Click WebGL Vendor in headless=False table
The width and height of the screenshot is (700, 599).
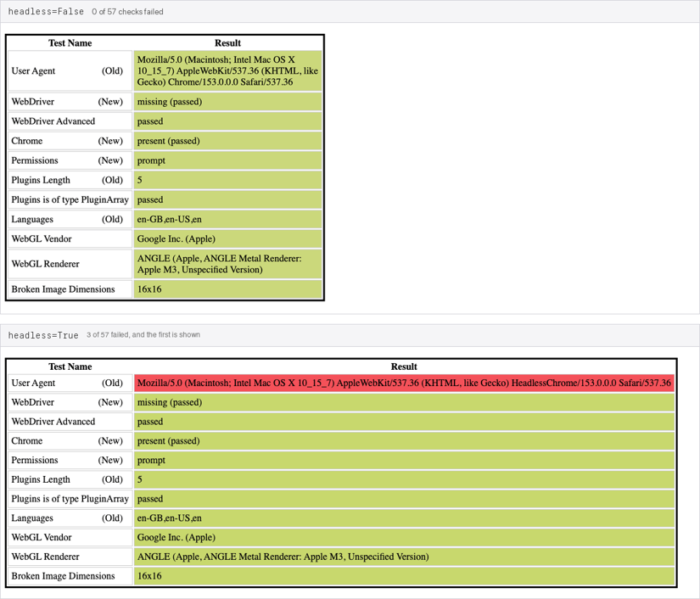pyautogui.click(x=70, y=239)
